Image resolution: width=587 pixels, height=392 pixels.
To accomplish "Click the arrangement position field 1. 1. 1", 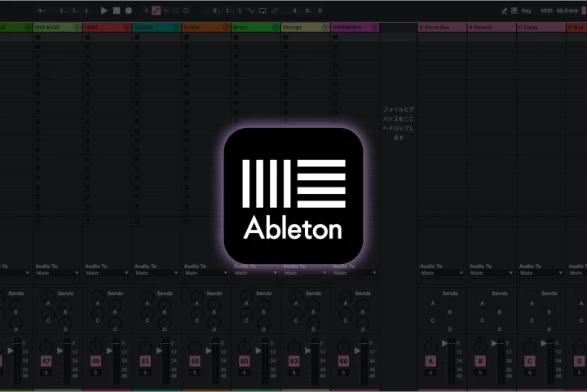I will pos(74,11).
